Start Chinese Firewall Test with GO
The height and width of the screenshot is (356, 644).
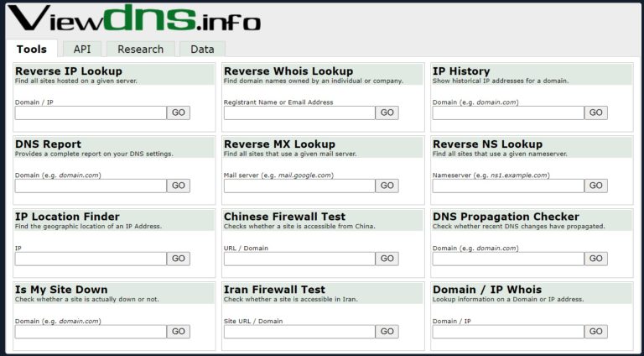coord(387,259)
